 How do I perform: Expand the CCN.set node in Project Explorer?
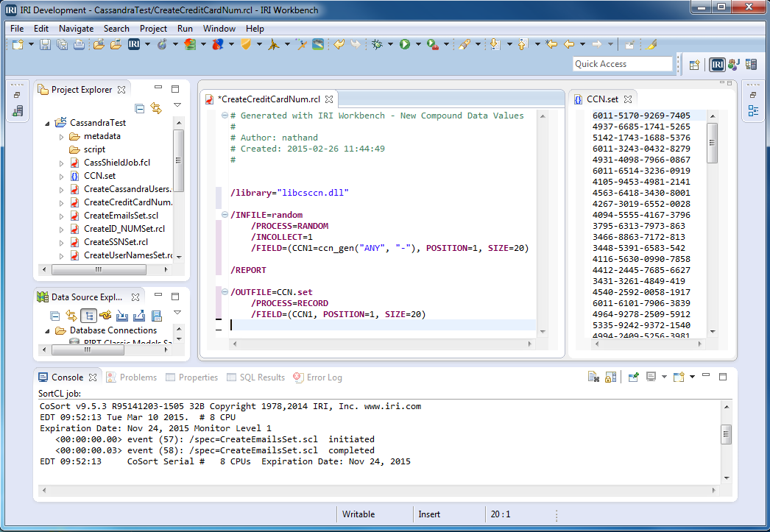point(61,176)
